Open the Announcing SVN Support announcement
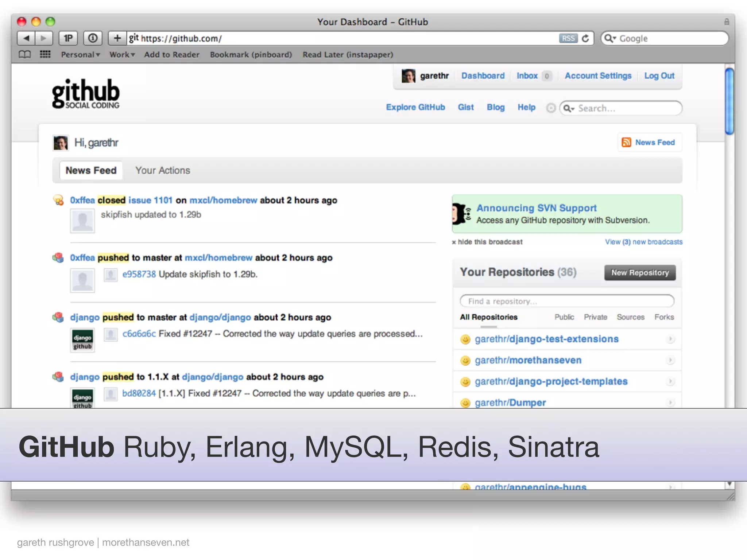 (537, 208)
